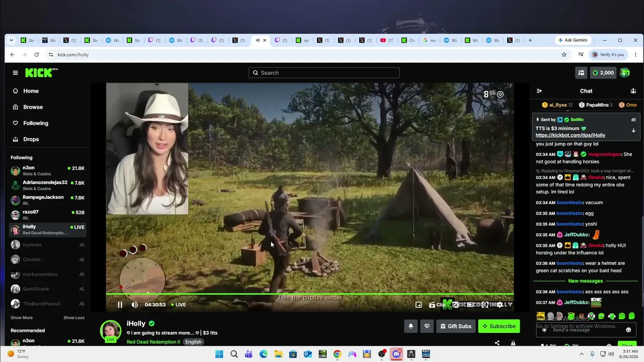Open the chat emoji picker
This screenshot has width=644, height=362.
coord(628,330)
